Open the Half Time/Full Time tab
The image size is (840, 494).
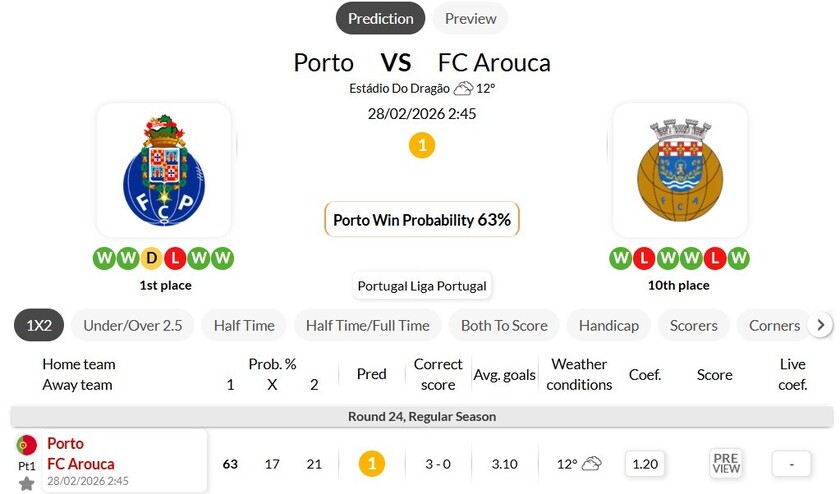(367, 325)
